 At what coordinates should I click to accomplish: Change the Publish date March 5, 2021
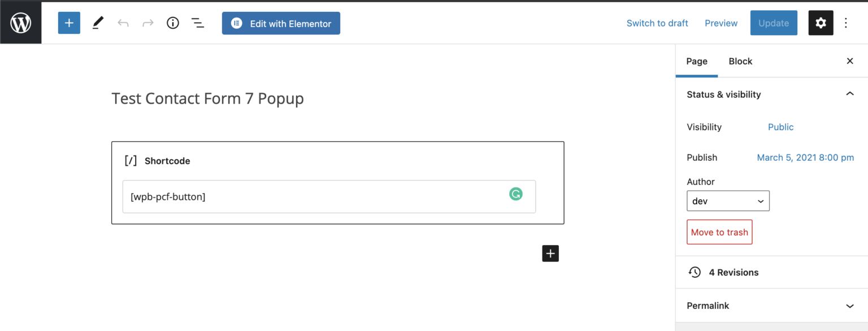click(805, 157)
